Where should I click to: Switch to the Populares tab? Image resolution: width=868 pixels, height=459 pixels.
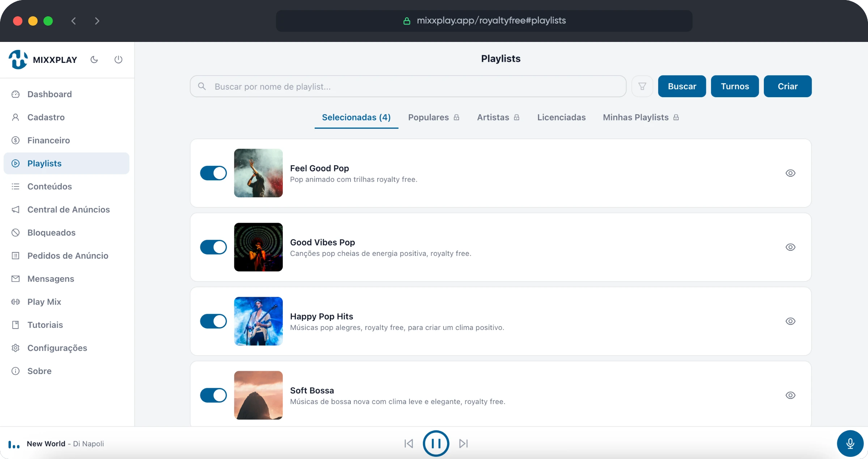[434, 117]
